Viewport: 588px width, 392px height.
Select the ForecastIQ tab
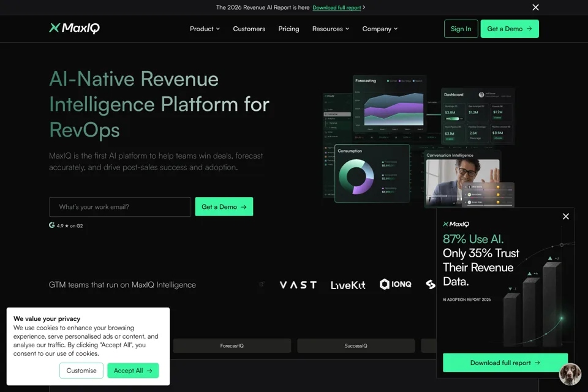tap(232, 346)
